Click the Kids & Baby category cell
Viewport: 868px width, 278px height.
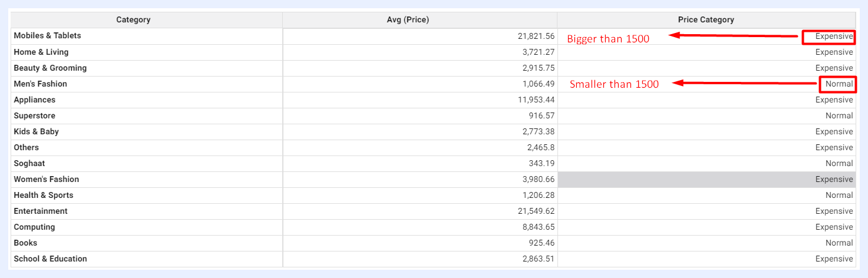coord(147,132)
